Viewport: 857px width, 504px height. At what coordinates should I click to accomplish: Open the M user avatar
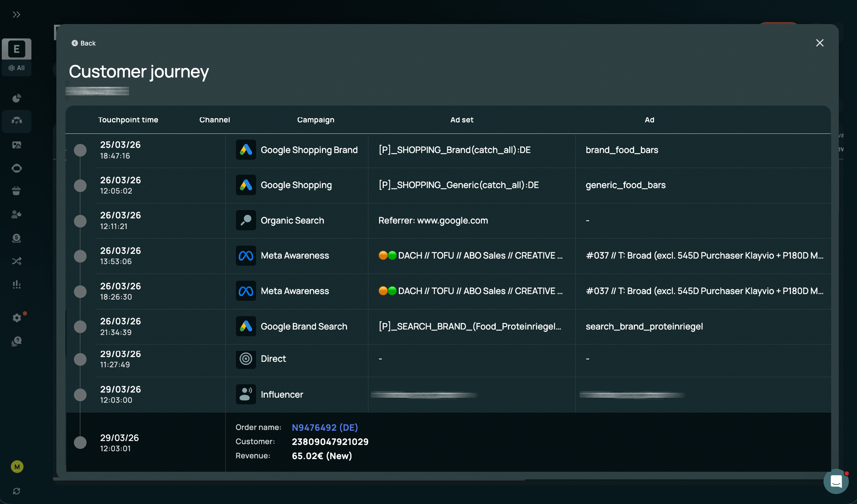pyautogui.click(x=17, y=467)
